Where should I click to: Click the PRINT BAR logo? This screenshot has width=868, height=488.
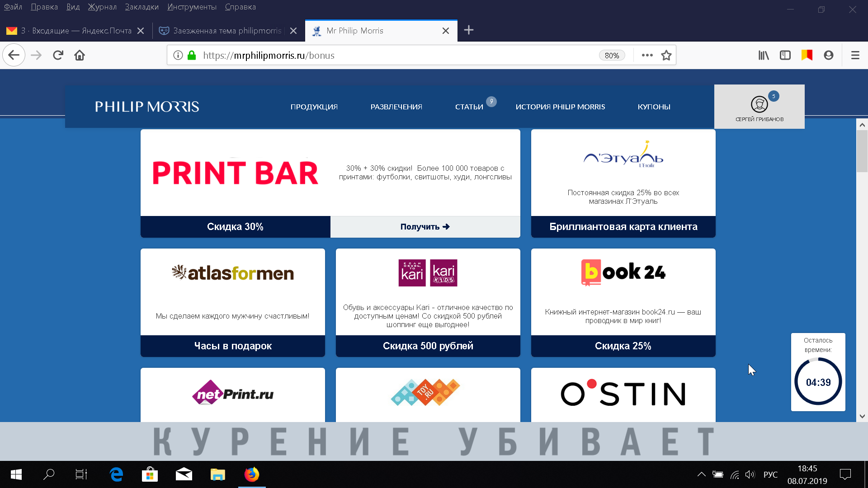tap(236, 173)
